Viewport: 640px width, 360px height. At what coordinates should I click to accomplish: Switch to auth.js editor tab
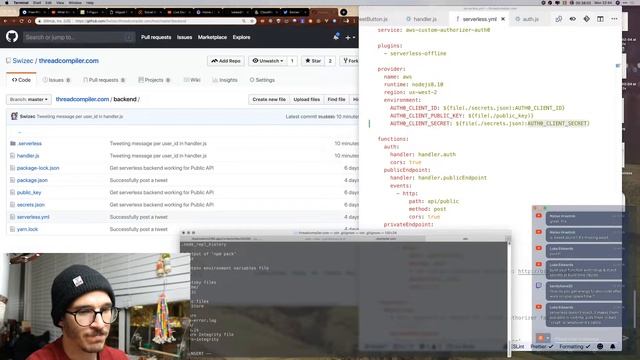527,19
